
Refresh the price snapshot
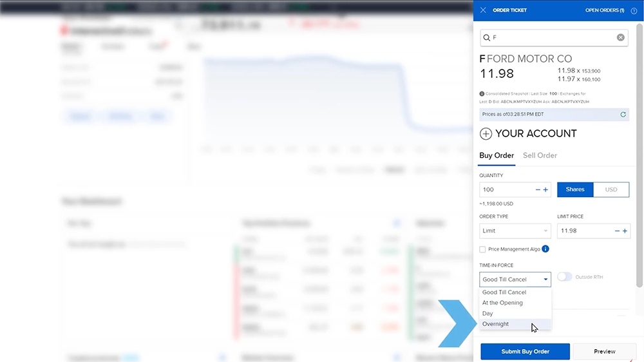pos(623,115)
